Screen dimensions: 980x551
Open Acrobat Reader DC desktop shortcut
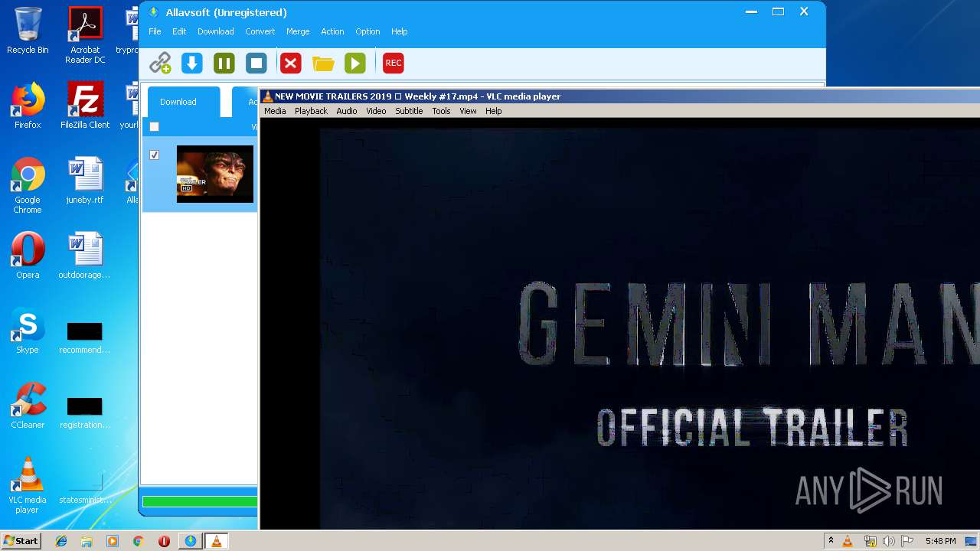point(85,35)
